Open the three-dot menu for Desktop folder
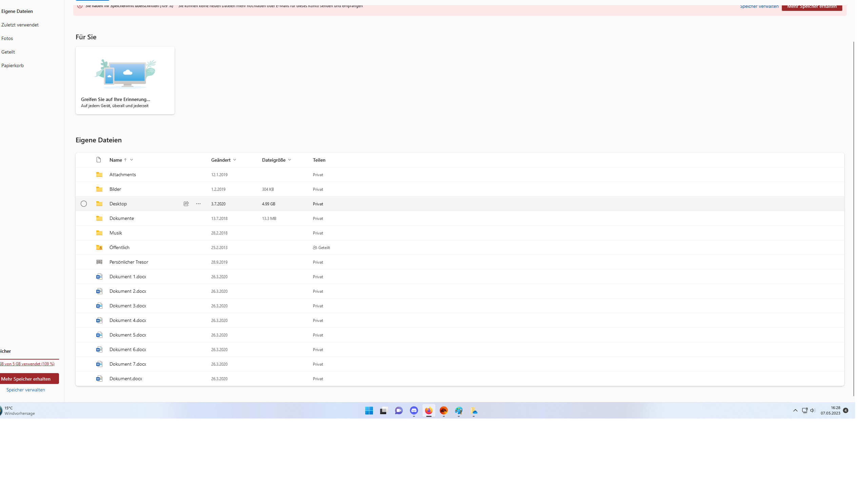This screenshot has width=868, height=488. (x=198, y=204)
